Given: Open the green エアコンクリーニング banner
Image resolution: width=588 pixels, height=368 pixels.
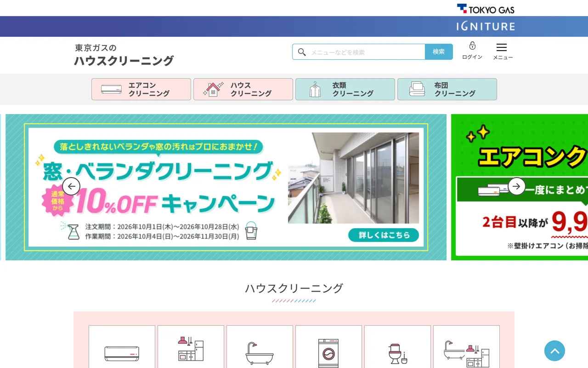Looking at the screenshot, I should click(x=520, y=187).
